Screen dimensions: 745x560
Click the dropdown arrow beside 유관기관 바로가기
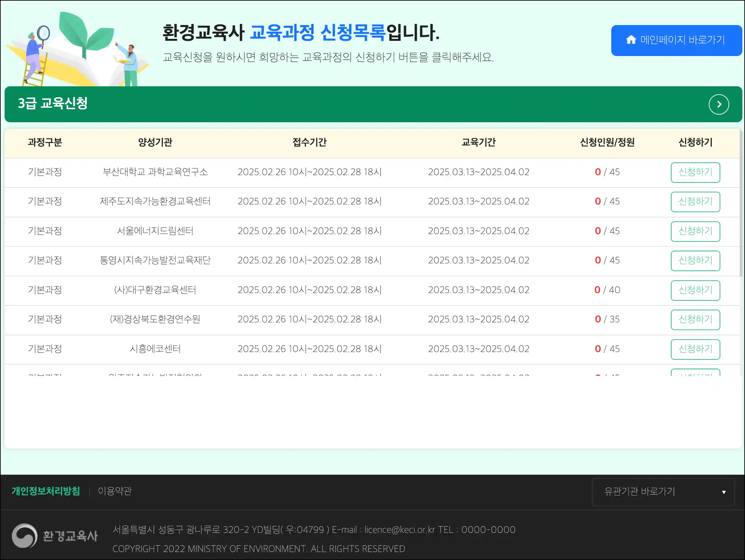pyautogui.click(x=724, y=492)
